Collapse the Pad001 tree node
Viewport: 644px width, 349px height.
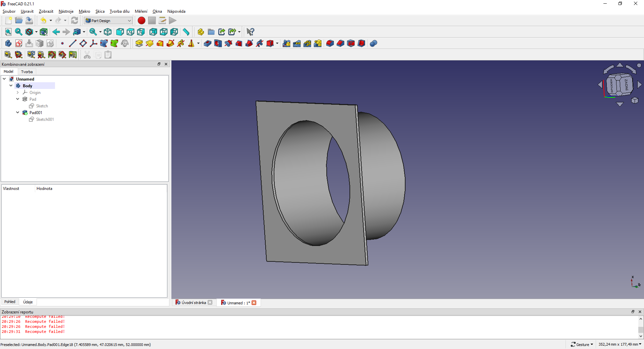pyautogui.click(x=18, y=112)
